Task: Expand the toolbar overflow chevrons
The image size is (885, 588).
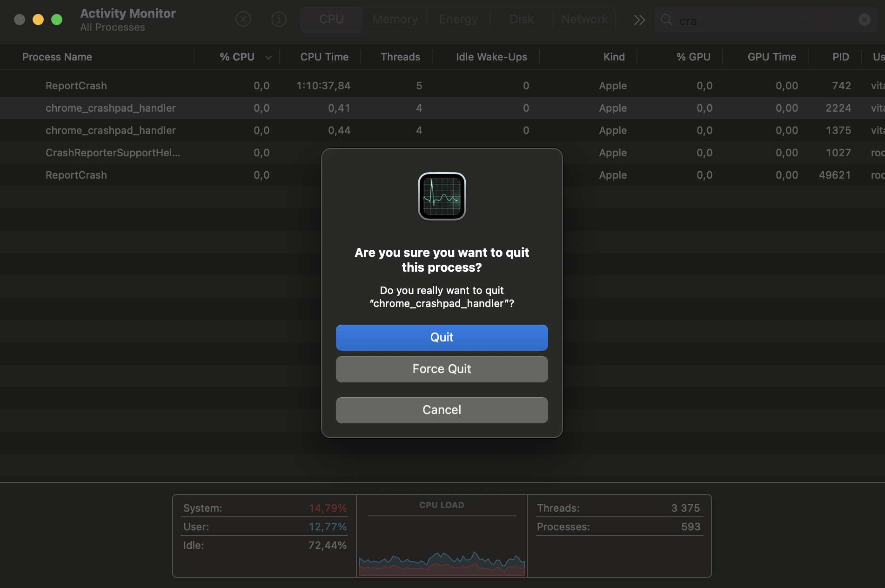Action: click(x=639, y=20)
